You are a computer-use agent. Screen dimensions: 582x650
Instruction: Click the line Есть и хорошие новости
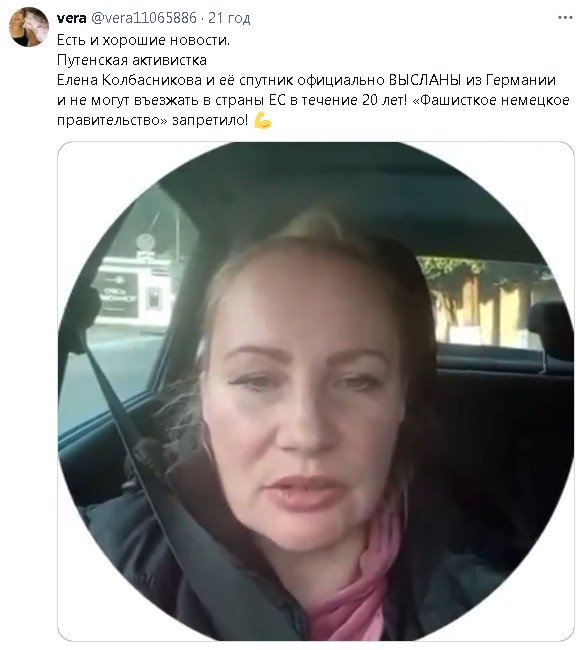(x=143, y=40)
